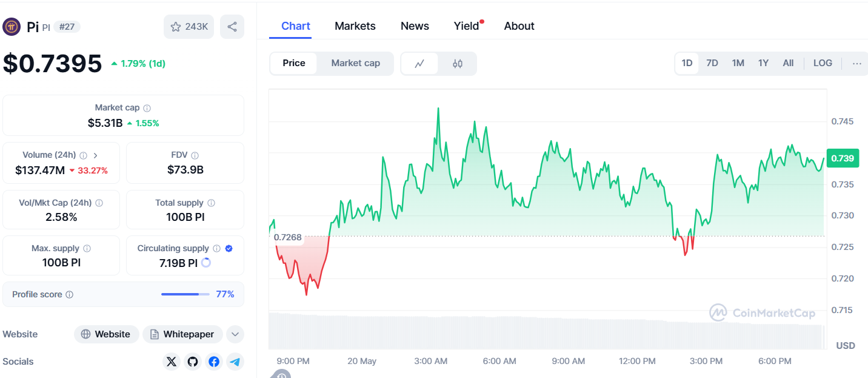Open the Facebook social link
This screenshot has width=868, height=378.
pos(214,362)
